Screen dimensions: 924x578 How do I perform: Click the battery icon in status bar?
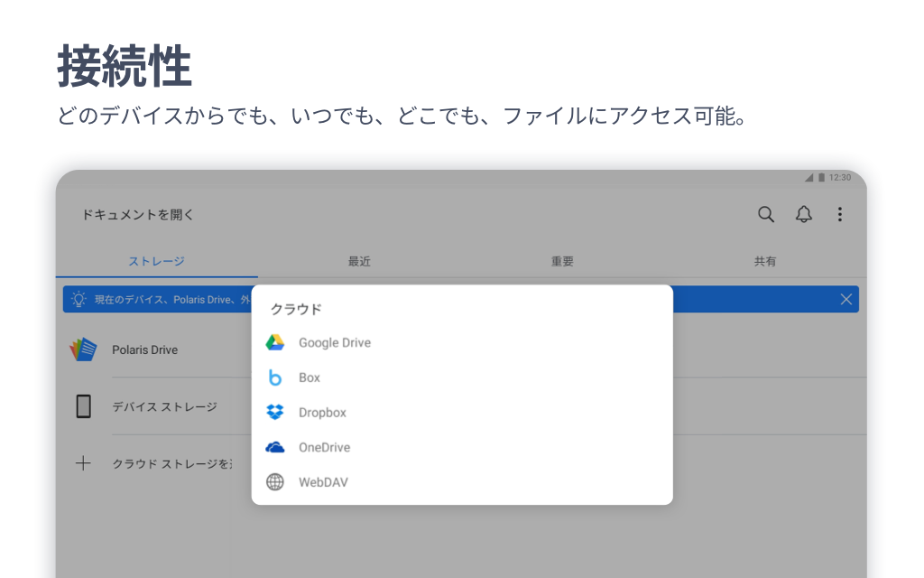coord(821,178)
